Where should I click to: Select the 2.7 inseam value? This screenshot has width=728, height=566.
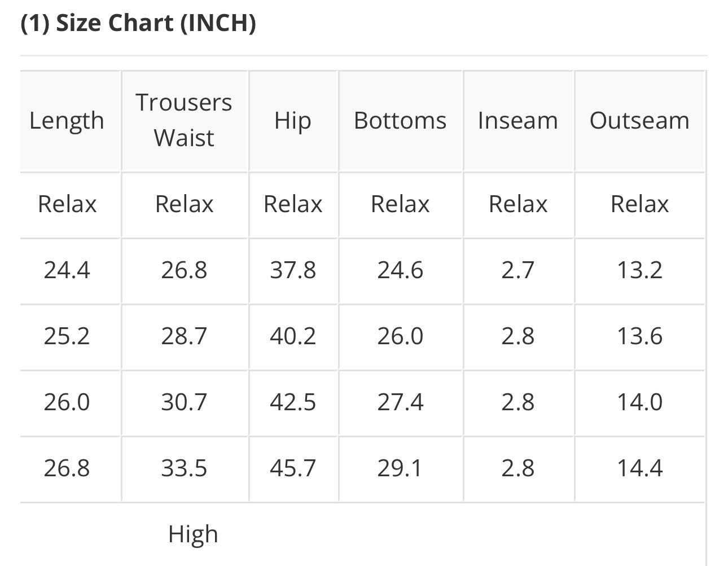[x=518, y=270]
